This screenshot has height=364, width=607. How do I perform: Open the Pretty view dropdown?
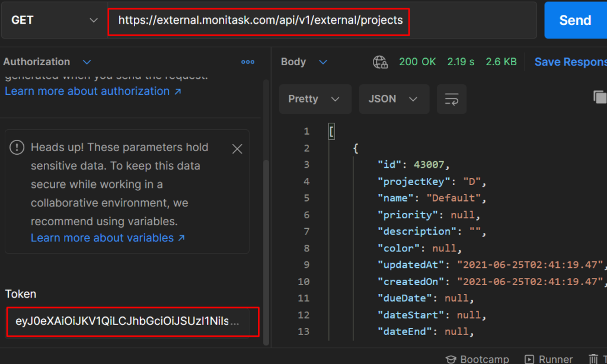[315, 99]
